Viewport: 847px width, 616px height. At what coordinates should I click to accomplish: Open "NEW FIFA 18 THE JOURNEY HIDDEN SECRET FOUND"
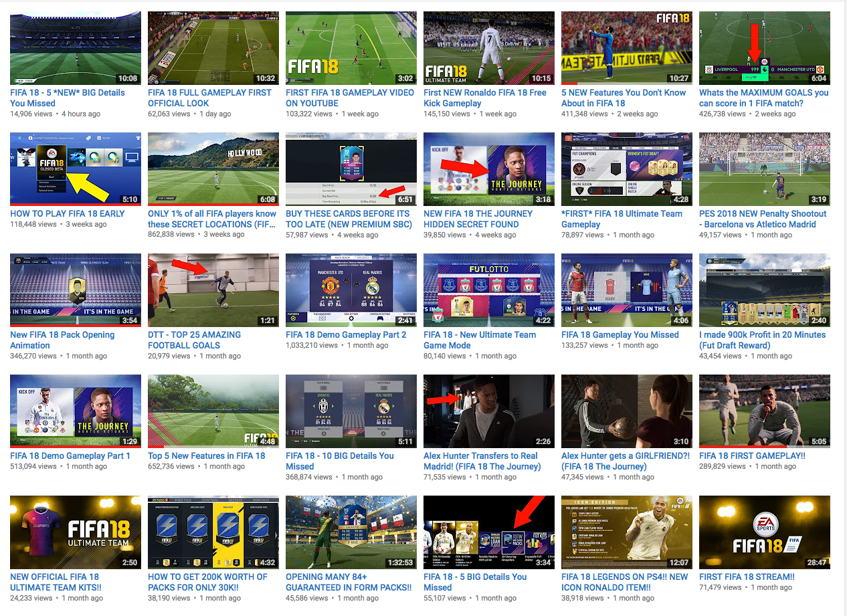click(x=483, y=219)
